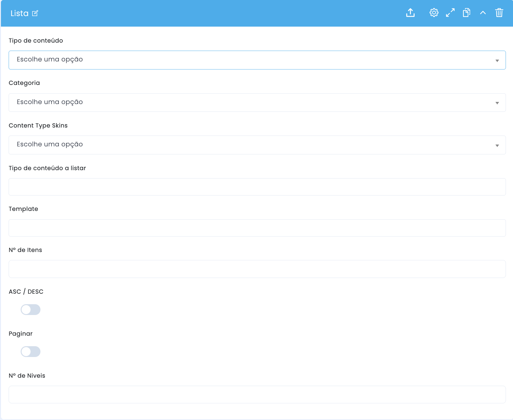
Task: Focus the Tipo de conteúdo a listar field
Action: 257,187
